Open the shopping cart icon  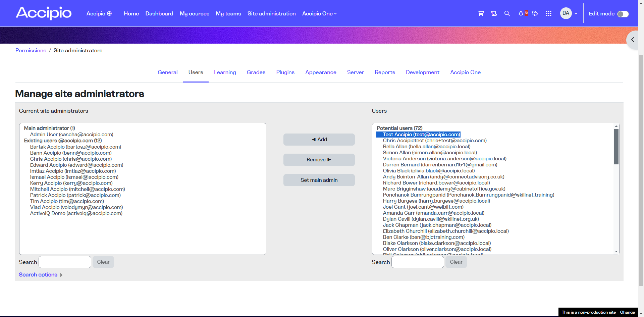(x=481, y=13)
